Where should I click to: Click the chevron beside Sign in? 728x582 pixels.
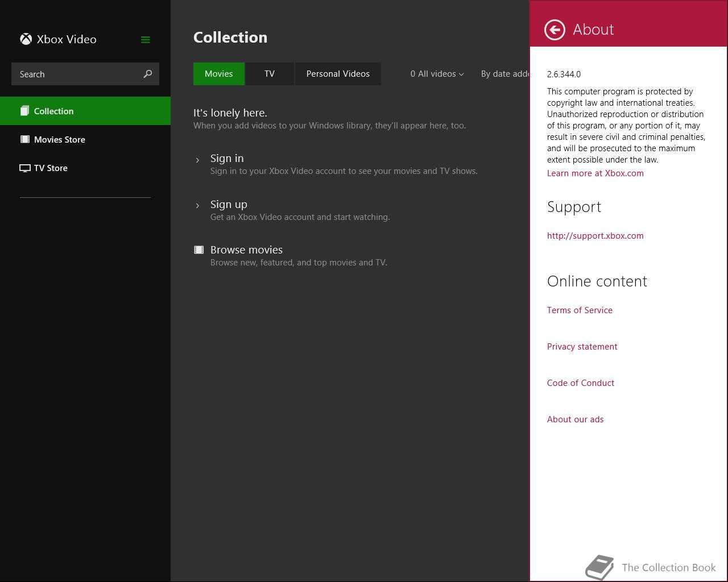[x=197, y=160]
